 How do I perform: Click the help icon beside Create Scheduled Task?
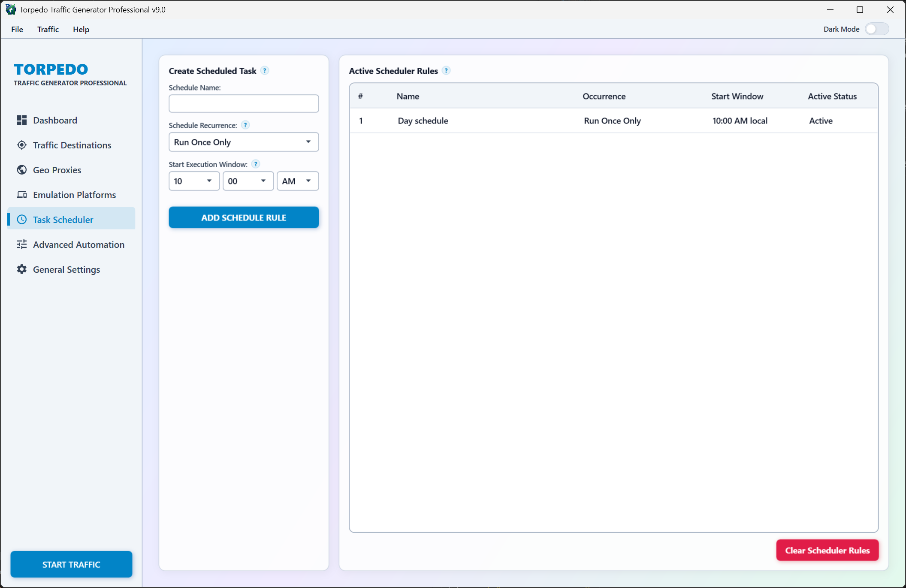coord(265,71)
